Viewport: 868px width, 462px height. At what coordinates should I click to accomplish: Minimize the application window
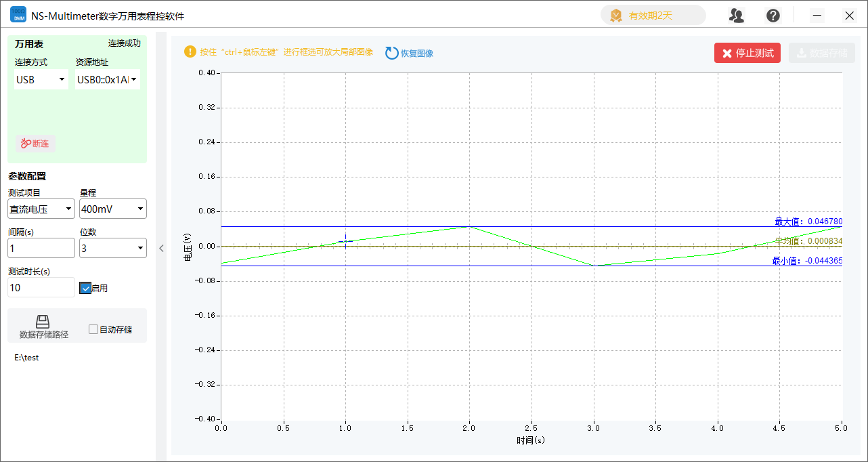point(817,16)
